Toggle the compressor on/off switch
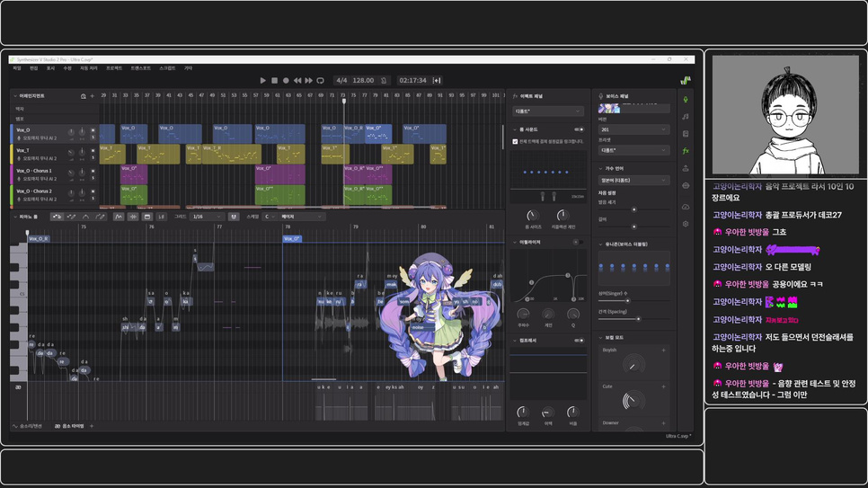 coord(580,341)
